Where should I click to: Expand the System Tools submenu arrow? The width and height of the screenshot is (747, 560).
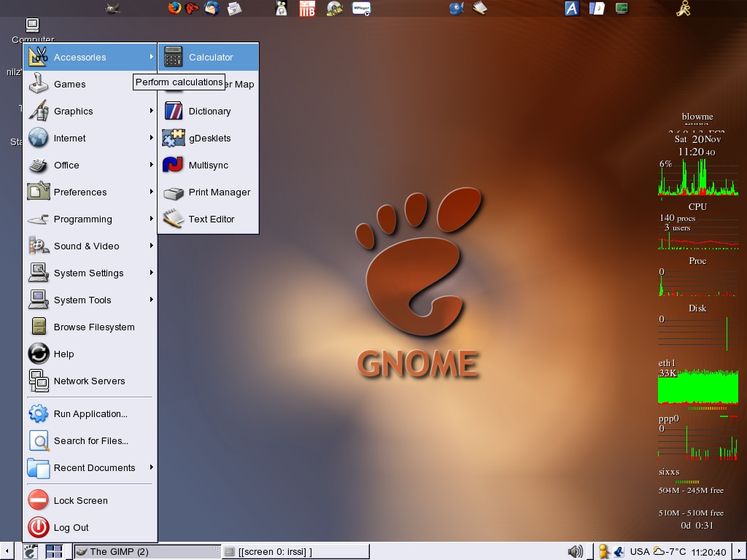tap(152, 300)
